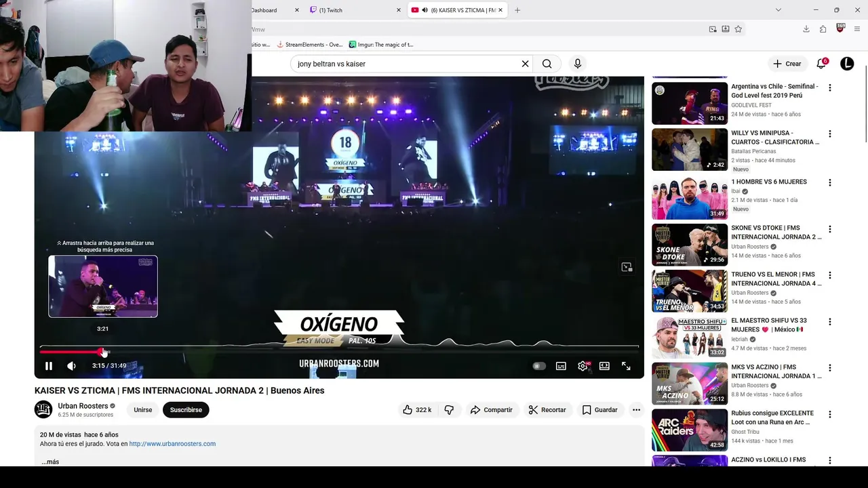Open the more actions ellipsis below the video

pyautogui.click(x=636, y=410)
